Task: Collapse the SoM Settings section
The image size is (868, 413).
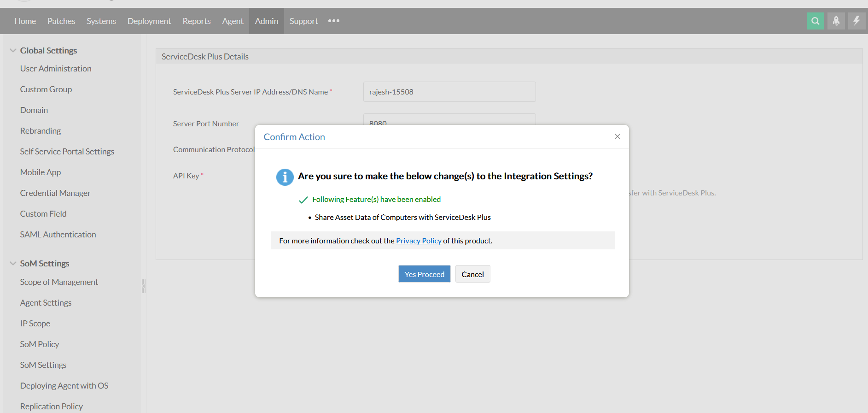Action: pyautogui.click(x=13, y=264)
